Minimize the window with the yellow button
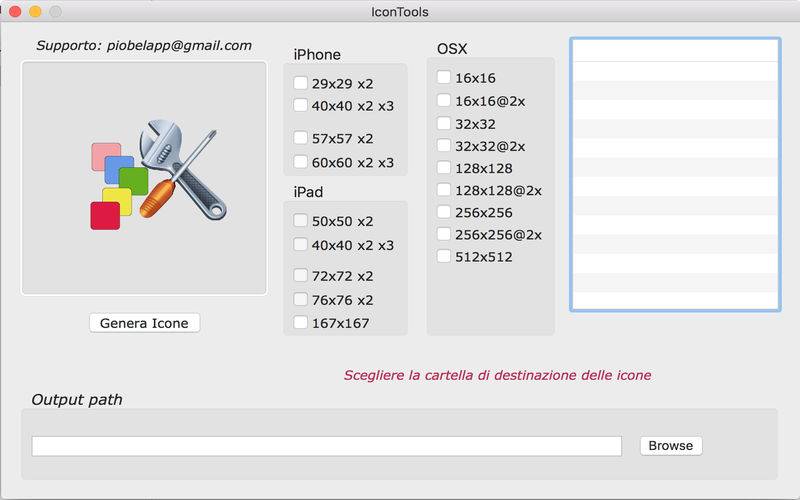 [35, 11]
